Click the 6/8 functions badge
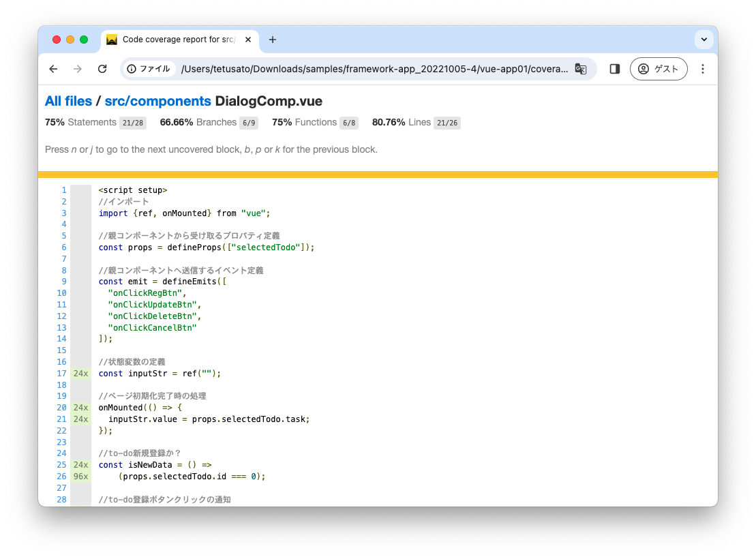 pyautogui.click(x=349, y=123)
